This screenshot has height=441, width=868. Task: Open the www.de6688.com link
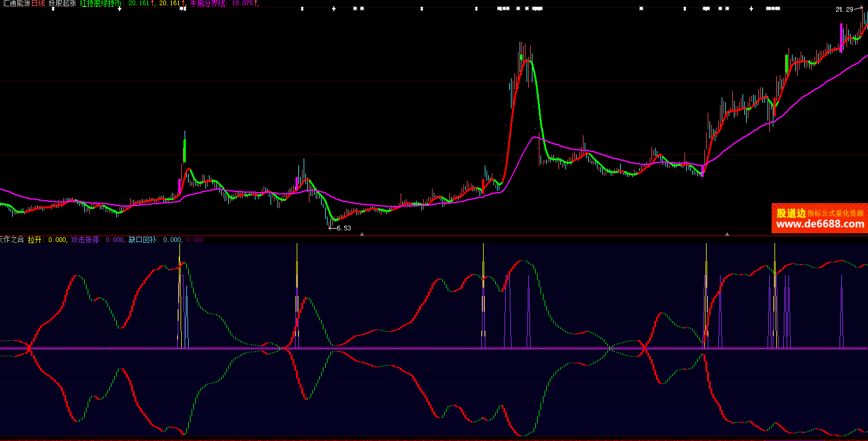(820, 224)
